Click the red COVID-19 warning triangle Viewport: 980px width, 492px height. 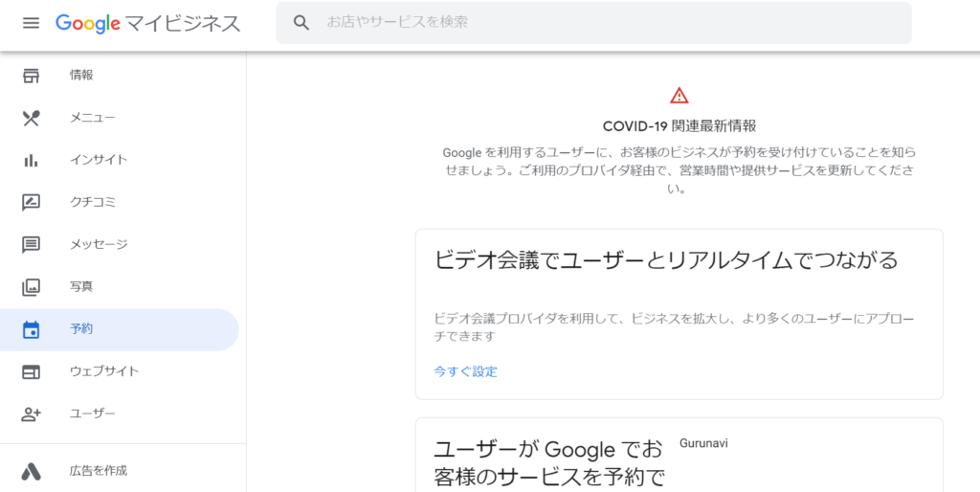(x=679, y=95)
